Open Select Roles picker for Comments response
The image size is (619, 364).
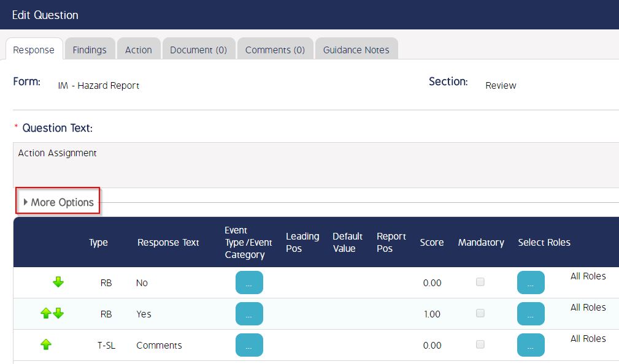[531, 344]
